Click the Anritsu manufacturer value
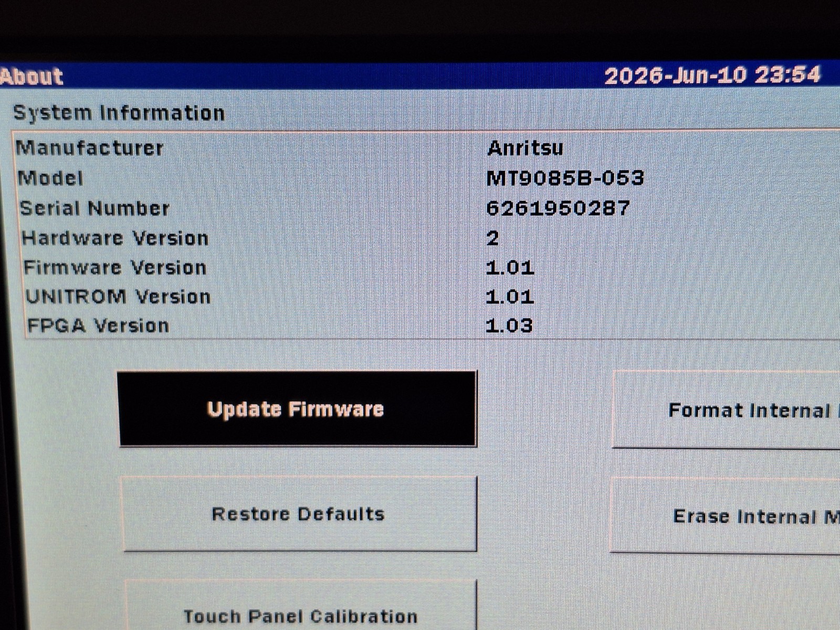The width and height of the screenshot is (840, 630). (x=525, y=148)
